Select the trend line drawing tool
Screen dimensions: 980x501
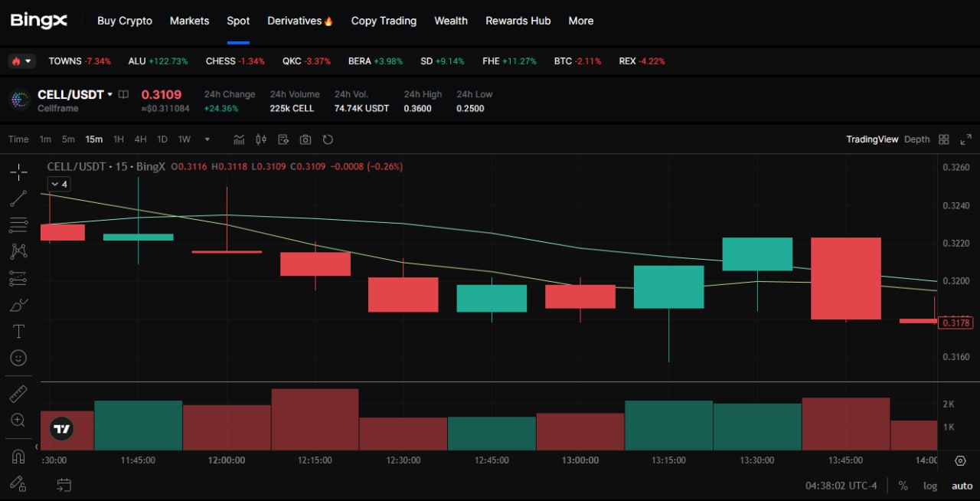click(x=18, y=198)
